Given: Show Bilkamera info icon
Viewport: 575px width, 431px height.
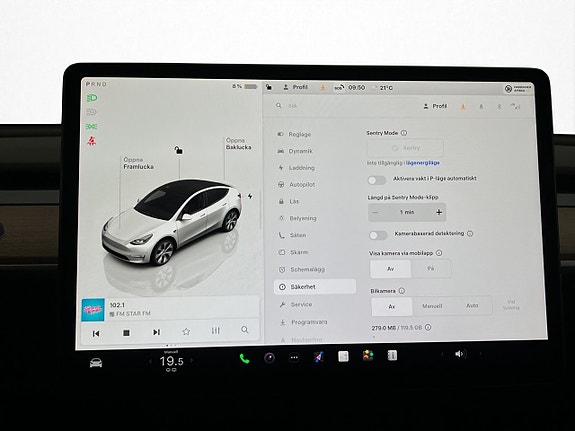Looking at the screenshot, I should tap(402, 291).
